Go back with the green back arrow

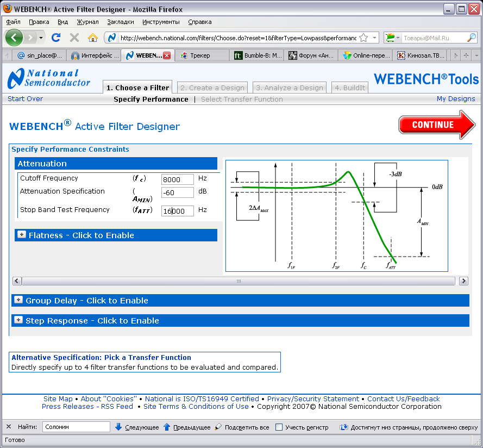tap(14, 38)
